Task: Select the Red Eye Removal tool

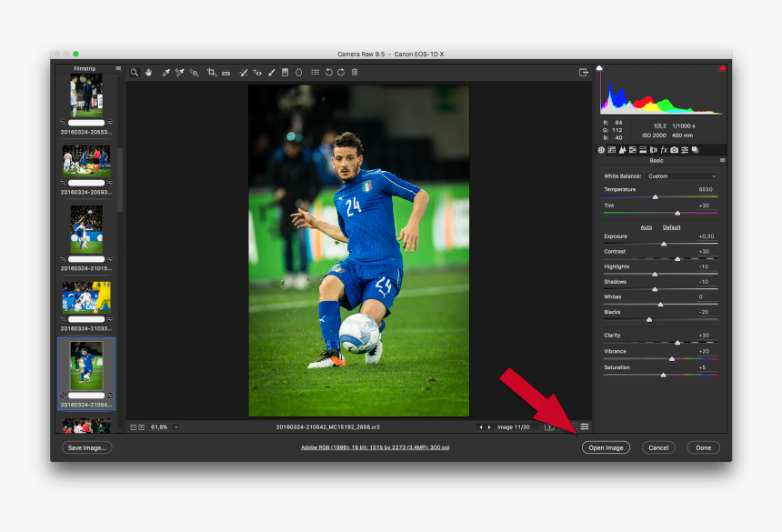Action: click(x=257, y=72)
